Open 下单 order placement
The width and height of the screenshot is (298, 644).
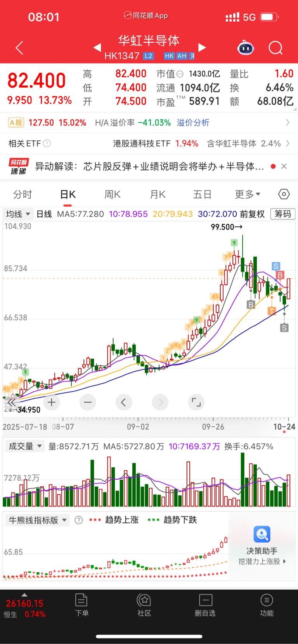tap(81, 605)
